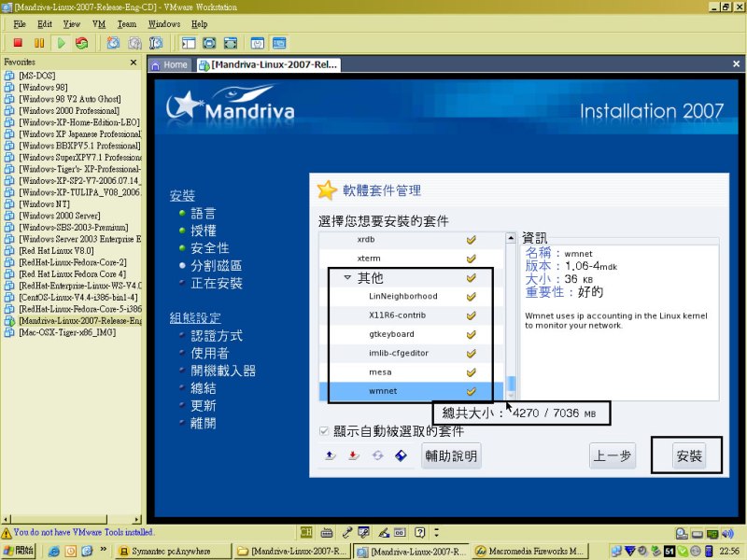The width and height of the screenshot is (747, 560).
Task: Close the Favorites sidebar panel
Action: 134,62
